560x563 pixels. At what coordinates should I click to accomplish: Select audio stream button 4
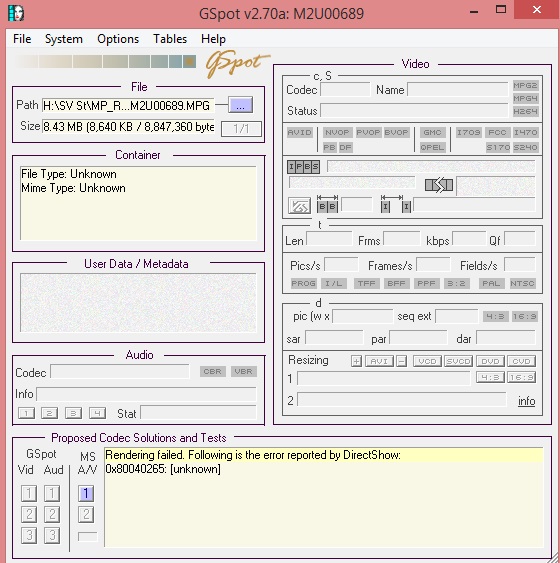[97, 413]
